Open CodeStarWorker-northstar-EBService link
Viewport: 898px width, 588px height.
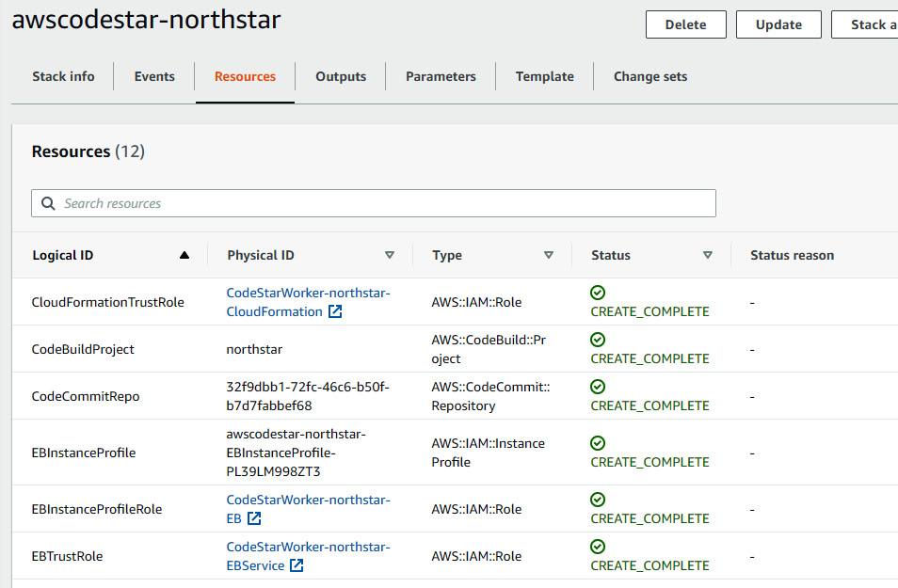308,555
